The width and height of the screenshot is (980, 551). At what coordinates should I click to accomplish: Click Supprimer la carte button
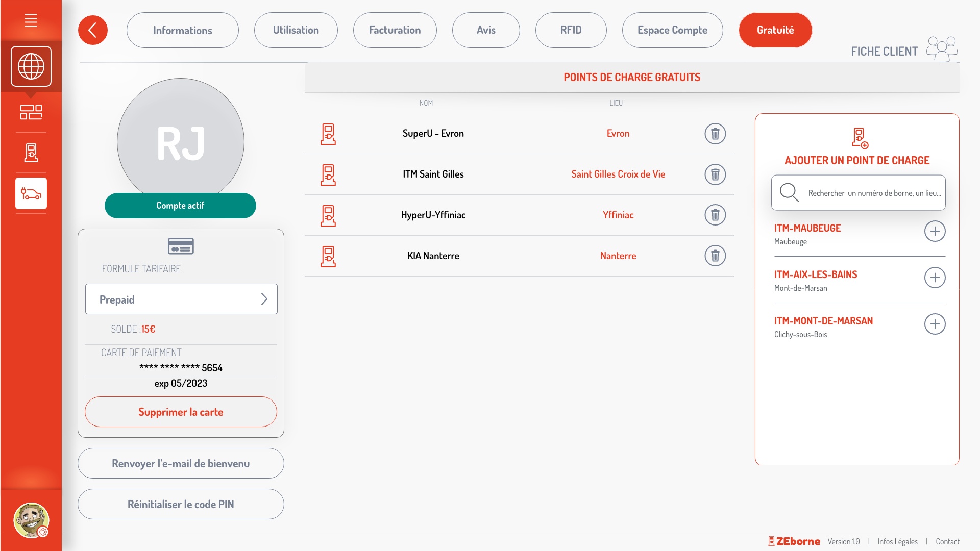click(181, 412)
